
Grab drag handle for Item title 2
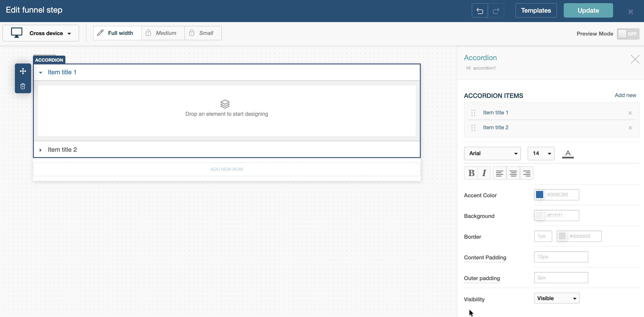tap(473, 128)
